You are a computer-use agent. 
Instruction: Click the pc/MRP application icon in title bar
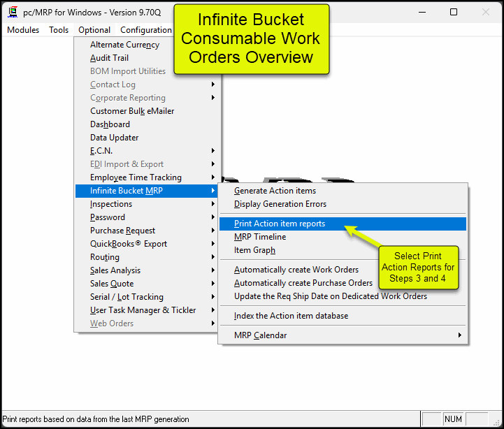[x=13, y=12]
